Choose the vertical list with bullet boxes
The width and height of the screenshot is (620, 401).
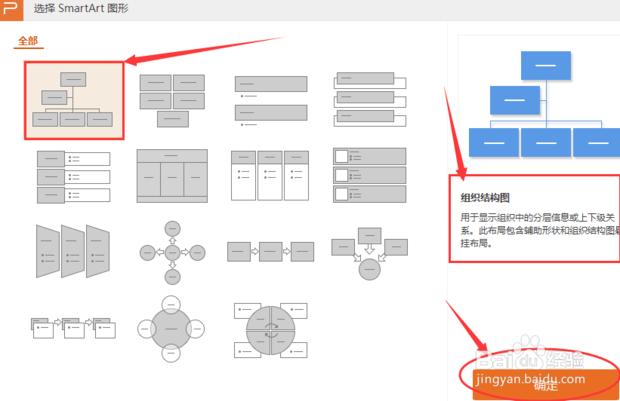coord(74,176)
